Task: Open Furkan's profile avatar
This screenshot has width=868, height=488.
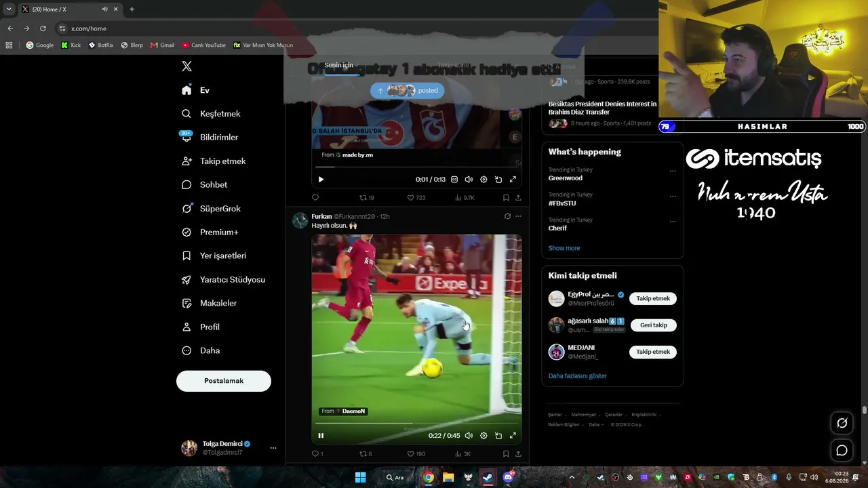Action: 300,220
